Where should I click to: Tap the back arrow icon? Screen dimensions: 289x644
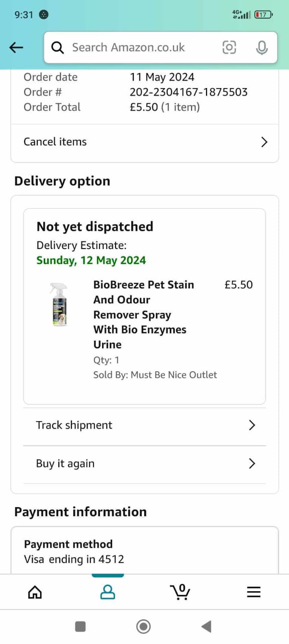point(17,47)
